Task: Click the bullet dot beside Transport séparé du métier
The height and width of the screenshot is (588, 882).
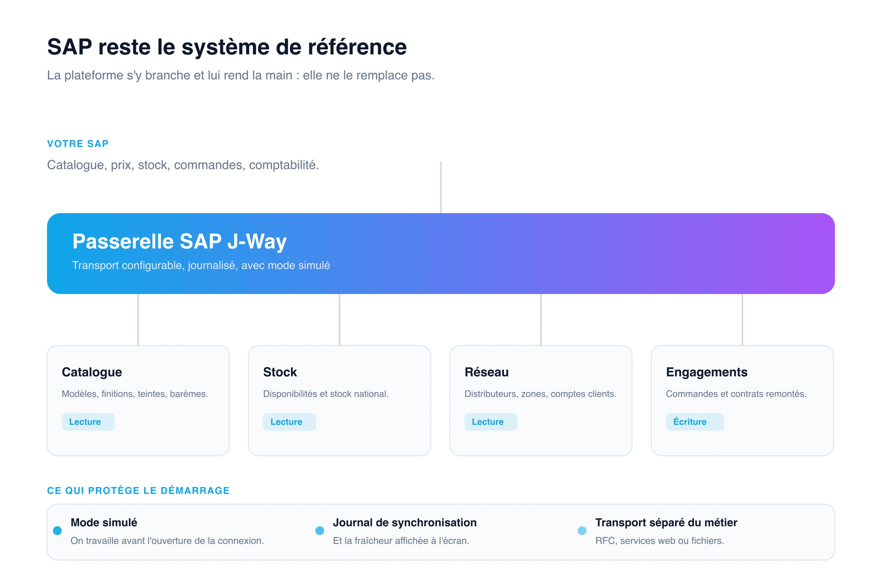Action: coord(582,530)
